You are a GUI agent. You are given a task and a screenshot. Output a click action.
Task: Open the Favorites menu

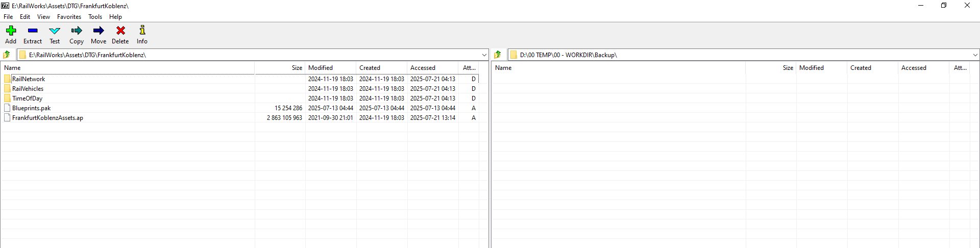coord(69,17)
